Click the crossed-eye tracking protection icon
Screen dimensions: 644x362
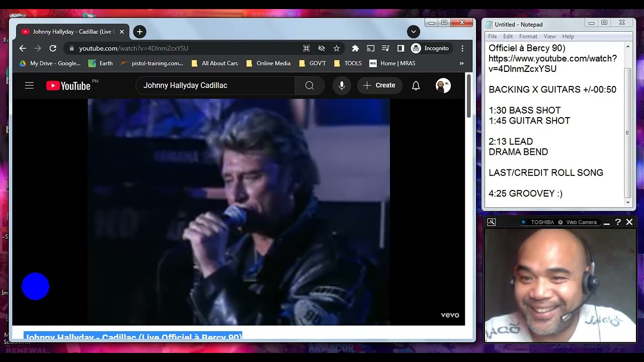coord(321,48)
